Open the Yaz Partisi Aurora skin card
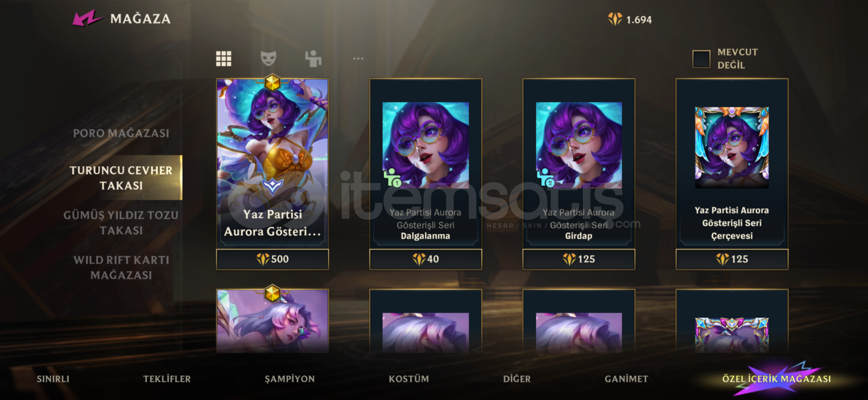The width and height of the screenshot is (868, 400). point(273,163)
